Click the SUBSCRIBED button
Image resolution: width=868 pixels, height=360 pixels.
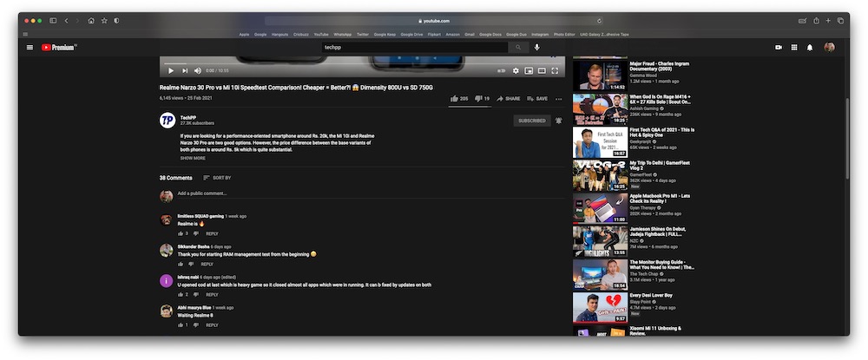point(532,121)
